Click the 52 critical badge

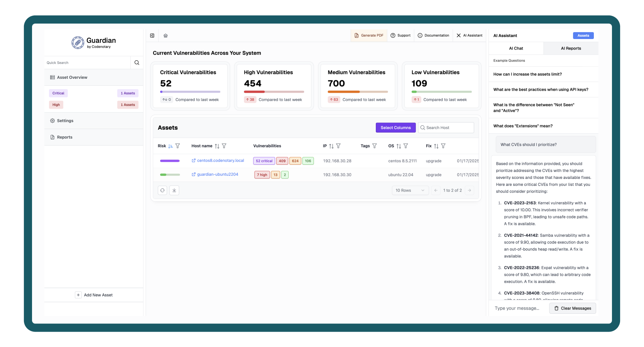click(x=264, y=161)
